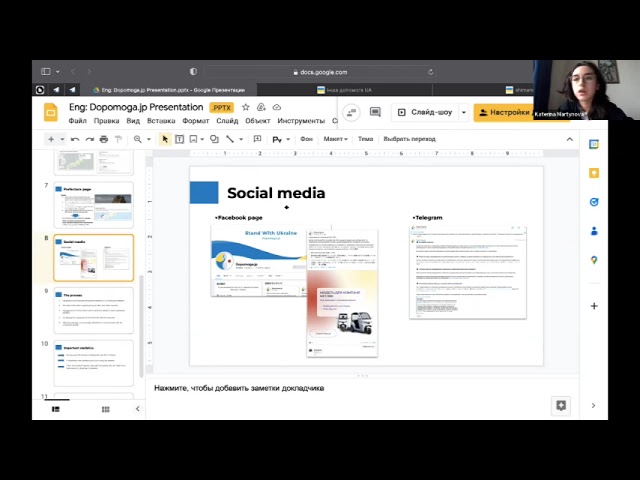This screenshot has height=480, width=640.
Task: Open Google Keep from the side panel
Action: pos(594,172)
